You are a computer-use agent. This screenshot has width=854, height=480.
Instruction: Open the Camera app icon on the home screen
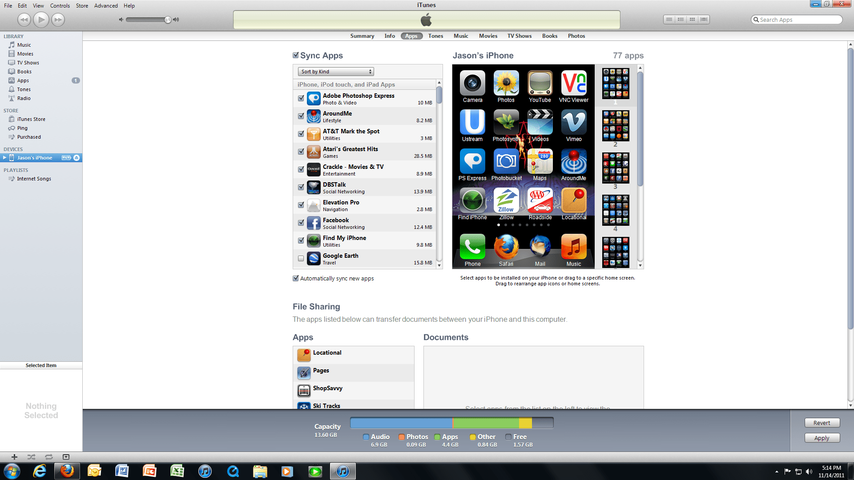coord(472,83)
